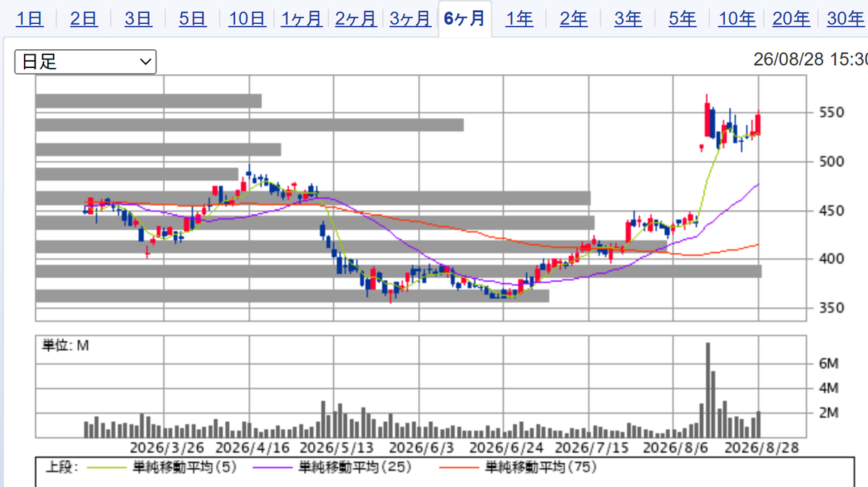Image resolution: width=868 pixels, height=487 pixels.
Task: Click the 2M volume axis label
Action: (828, 413)
